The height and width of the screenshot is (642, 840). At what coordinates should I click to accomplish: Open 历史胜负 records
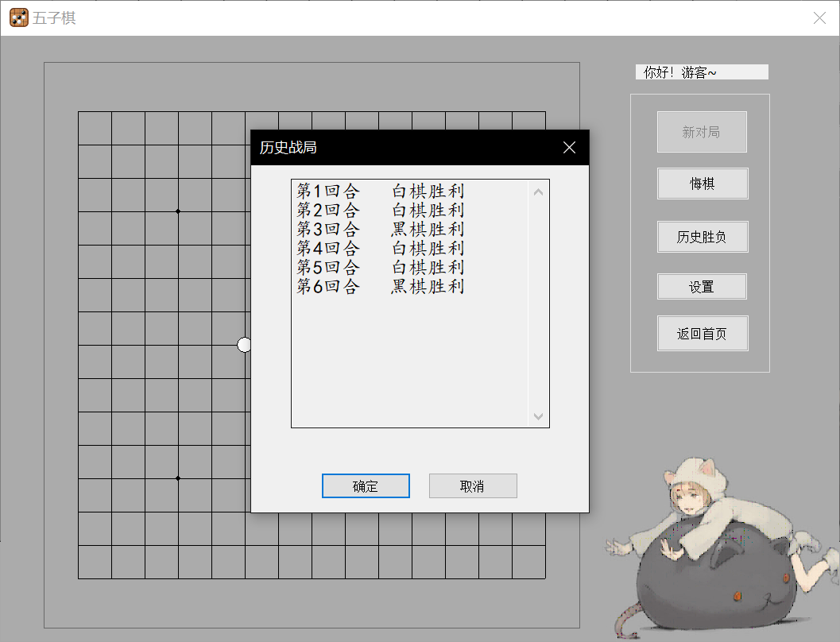[703, 237]
